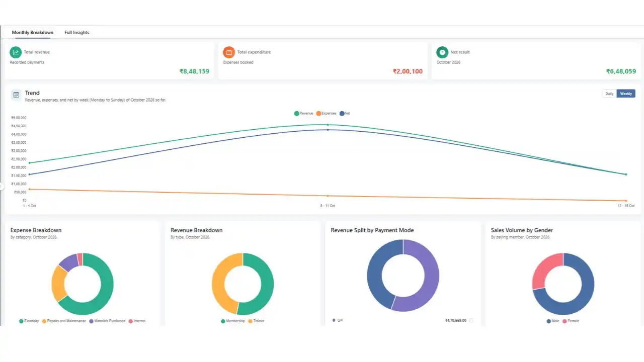Click the expenditure value ₹2,00,100

tap(408, 71)
